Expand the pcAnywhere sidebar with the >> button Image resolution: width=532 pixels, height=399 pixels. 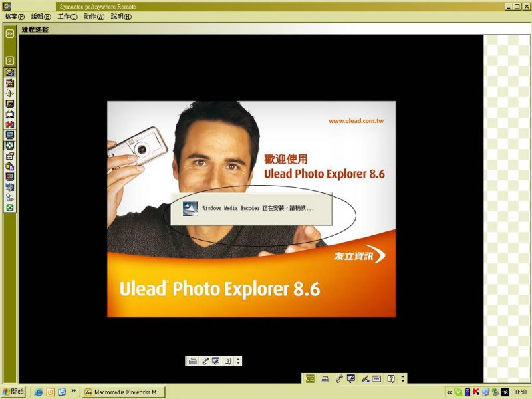pos(10,33)
